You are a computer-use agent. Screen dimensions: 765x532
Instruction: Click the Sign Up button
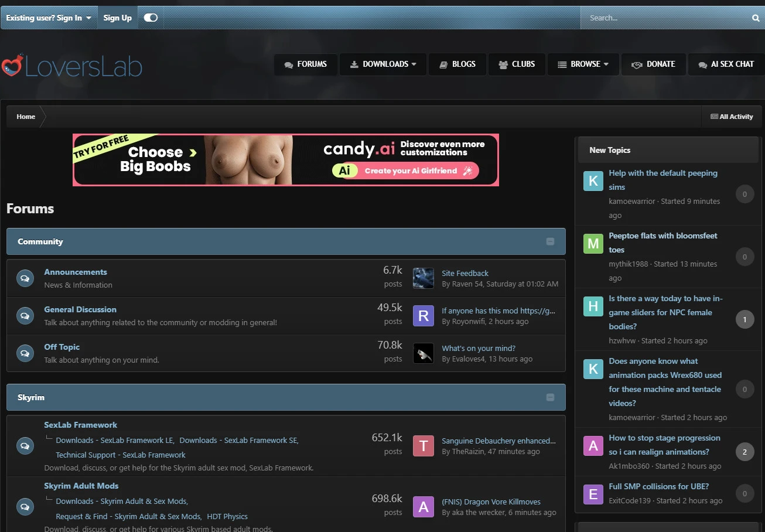[117, 18]
